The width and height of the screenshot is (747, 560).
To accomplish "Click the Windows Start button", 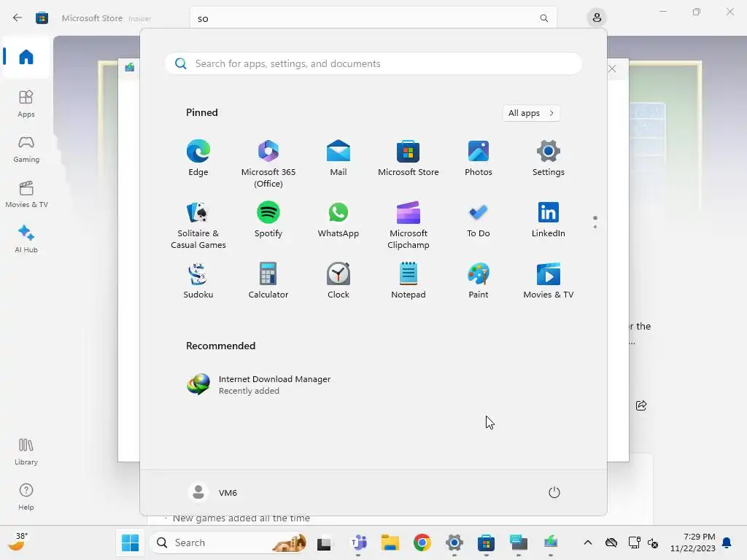I will click(x=130, y=542).
